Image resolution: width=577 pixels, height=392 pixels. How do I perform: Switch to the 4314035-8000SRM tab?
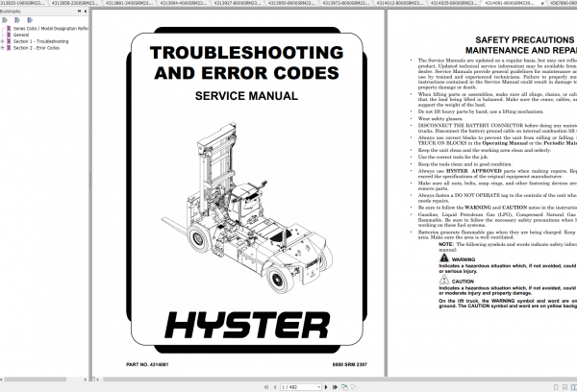[x=454, y=3]
